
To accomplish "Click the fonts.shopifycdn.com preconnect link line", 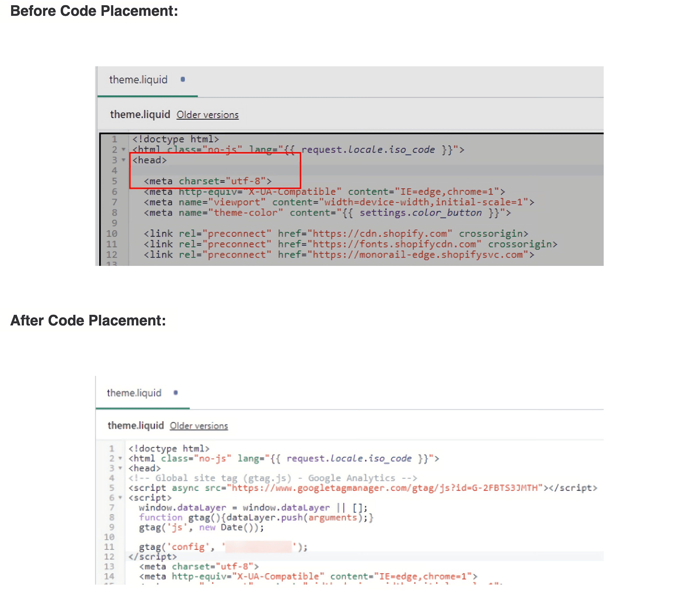I will click(x=350, y=244).
